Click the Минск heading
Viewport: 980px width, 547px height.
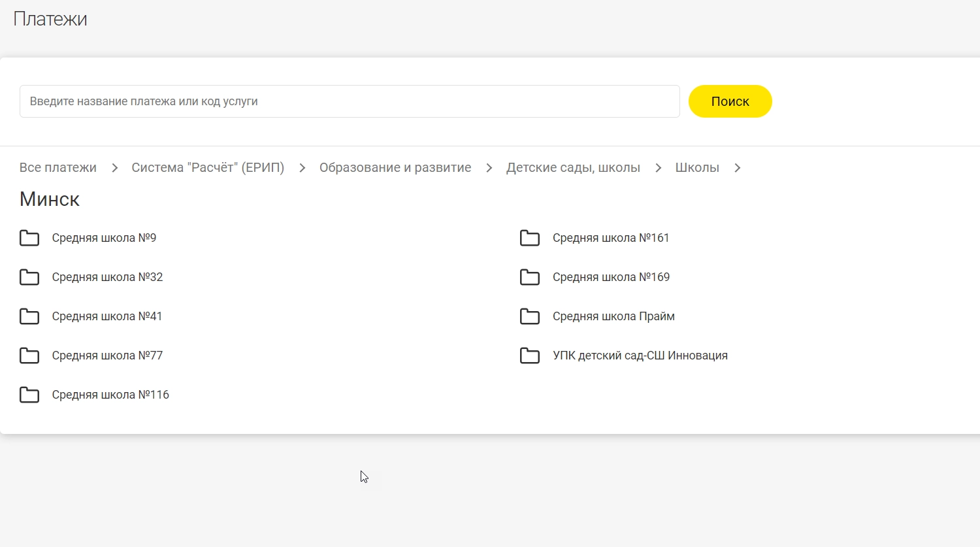click(x=50, y=199)
